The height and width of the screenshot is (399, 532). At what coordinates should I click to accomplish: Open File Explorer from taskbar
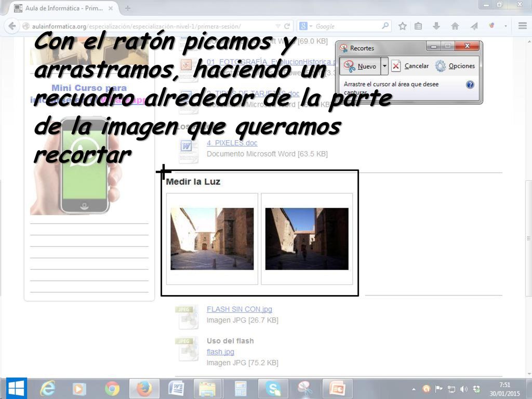[x=207, y=389]
